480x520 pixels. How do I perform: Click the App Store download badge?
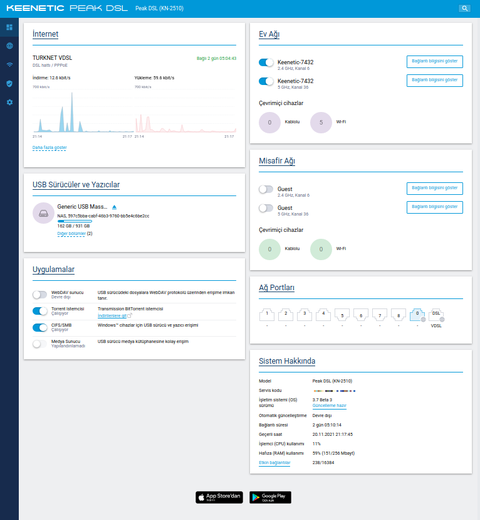(x=219, y=497)
